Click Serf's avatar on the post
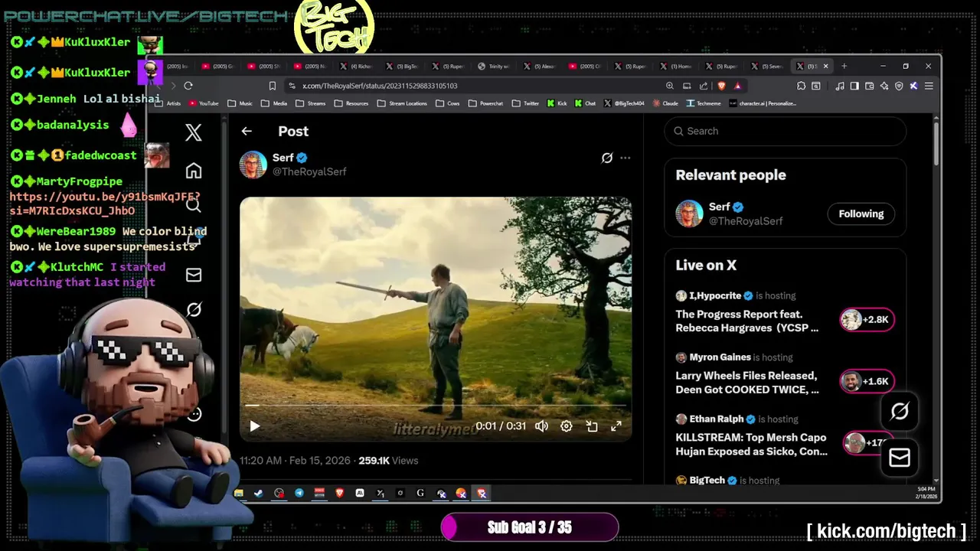This screenshot has width=980, height=551. click(253, 165)
